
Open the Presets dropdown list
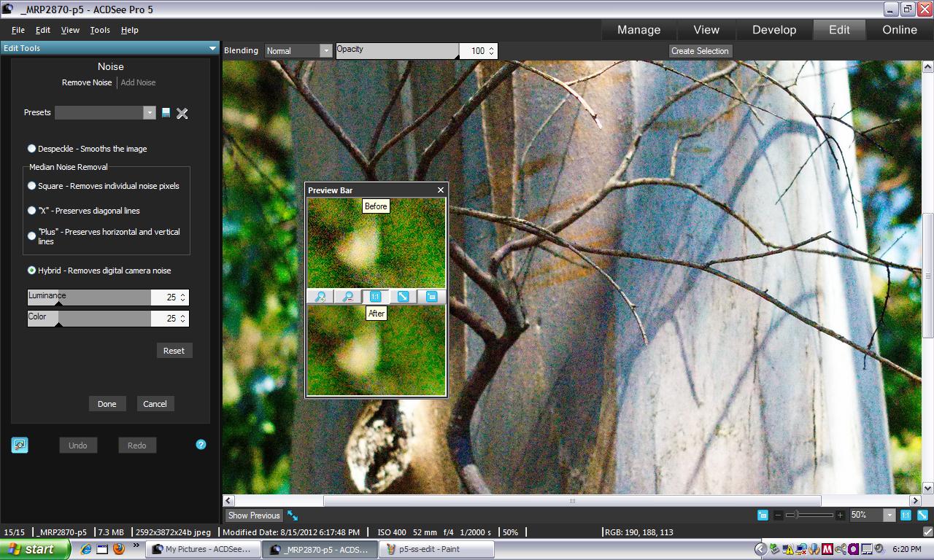coord(149,112)
